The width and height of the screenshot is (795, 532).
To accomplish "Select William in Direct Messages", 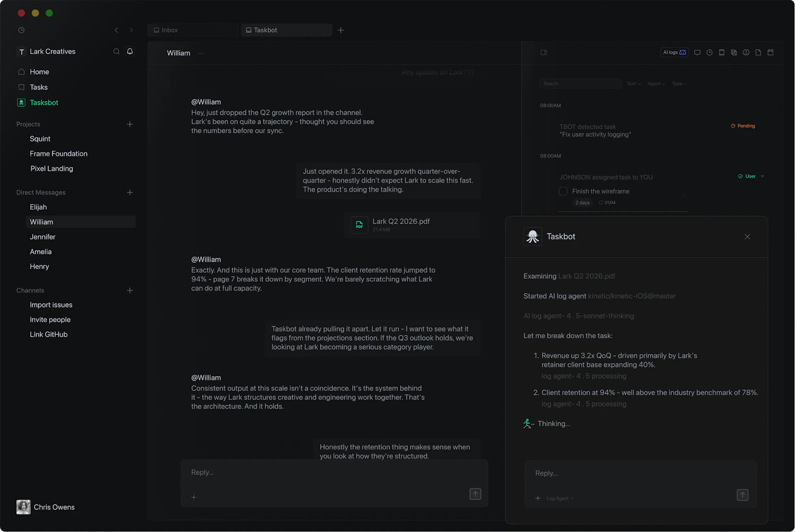I will click(80, 222).
